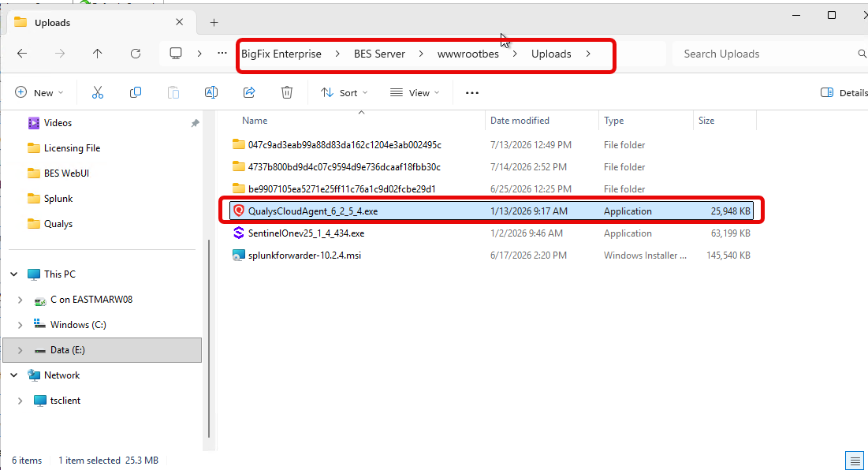Click the search magnifier icon
Screen dimensions: 868x470
point(862,54)
